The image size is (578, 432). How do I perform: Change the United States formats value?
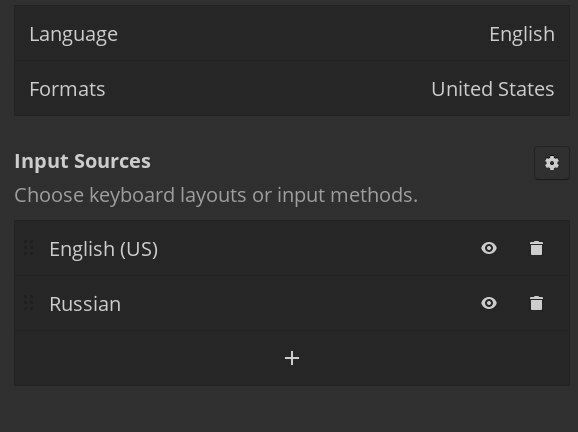pyautogui.click(x=492, y=89)
